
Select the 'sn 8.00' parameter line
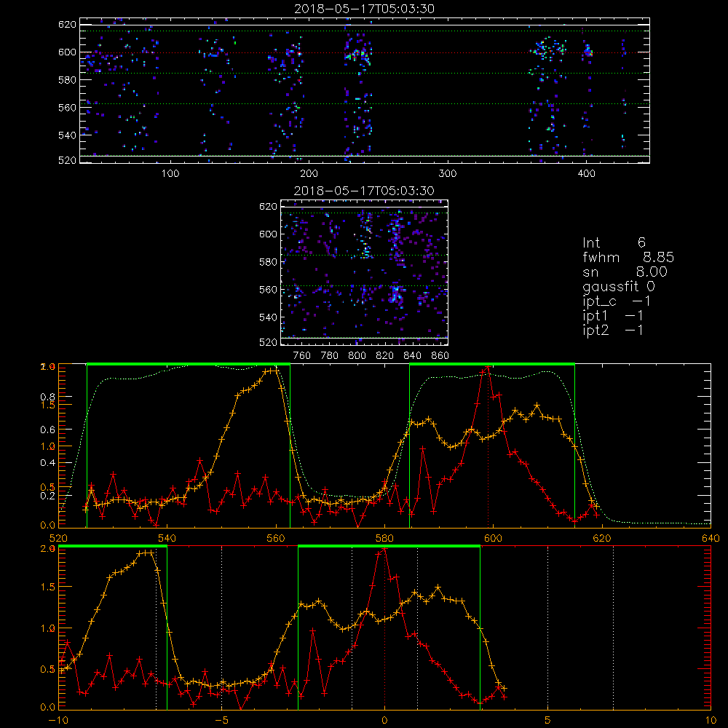click(x=625, y=272)
